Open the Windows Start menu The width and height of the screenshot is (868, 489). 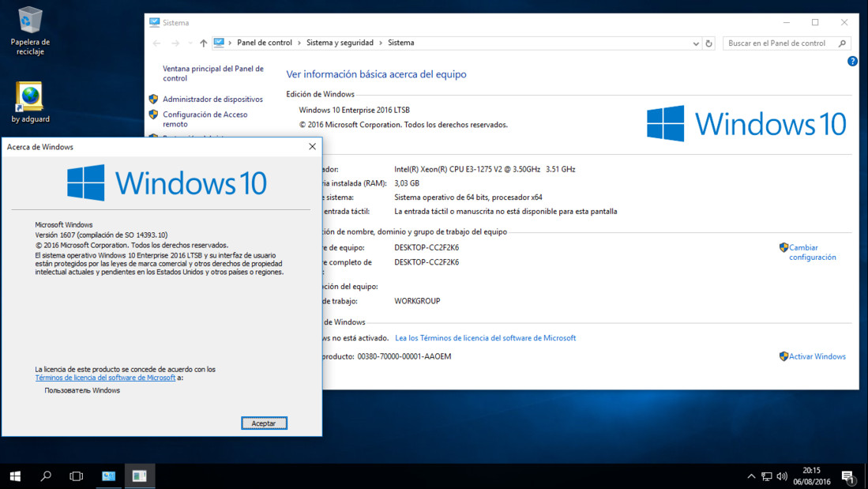[x=15, y=476]
